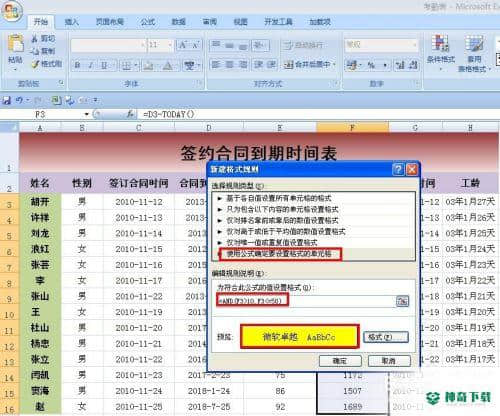Image resolution: width=500 pixels, height=416 pixels.
Task: Open the Name Box dropdown arrow
Action: pyautogui.click(x=87, y=114)
